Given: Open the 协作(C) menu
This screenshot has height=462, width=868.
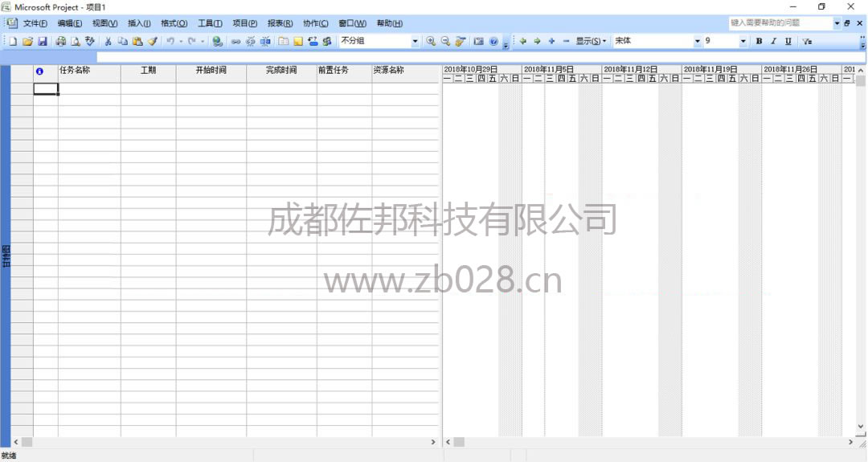Looking at the screenshot, I should 316,23.
